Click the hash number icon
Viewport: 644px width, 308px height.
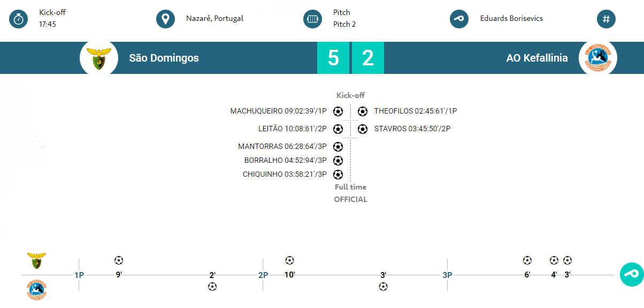pos(606,19)
